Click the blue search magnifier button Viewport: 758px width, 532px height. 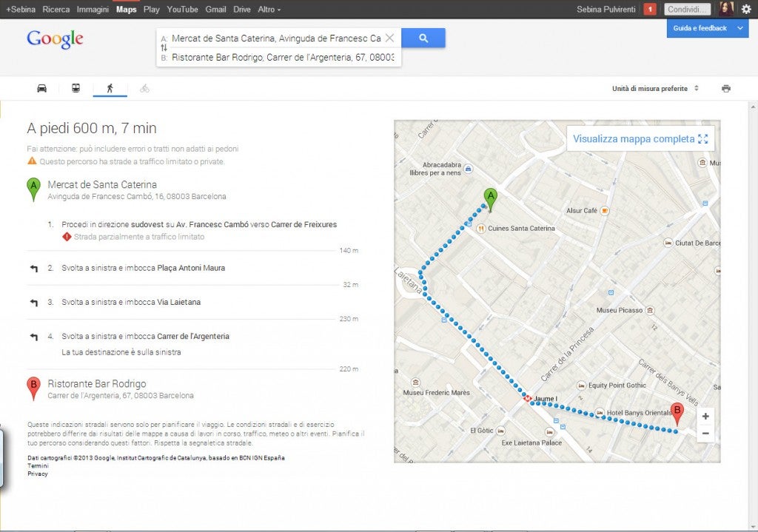(423, 38)
